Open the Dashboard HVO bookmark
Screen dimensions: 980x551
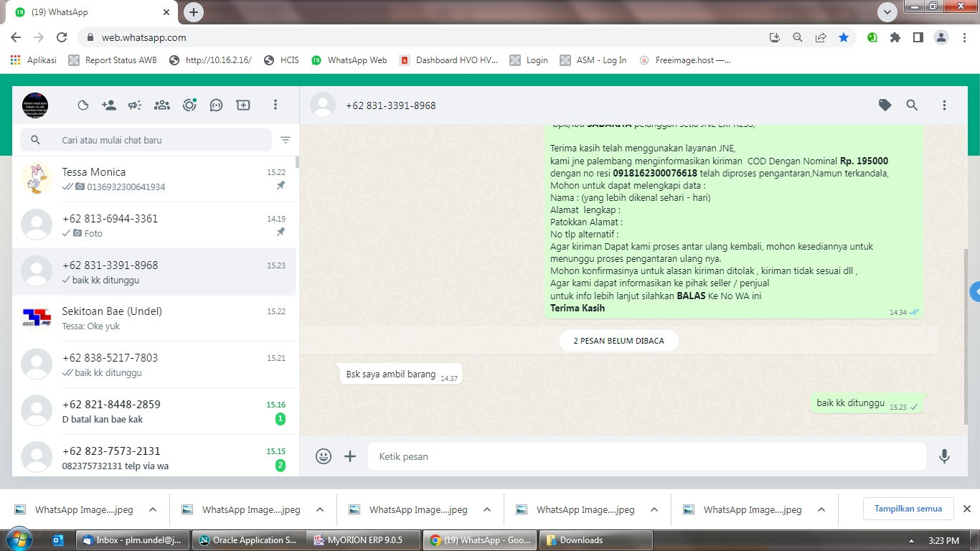point(448,60)
